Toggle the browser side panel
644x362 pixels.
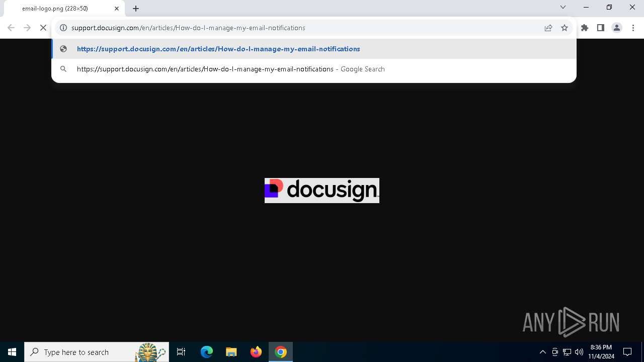(601, 28)
